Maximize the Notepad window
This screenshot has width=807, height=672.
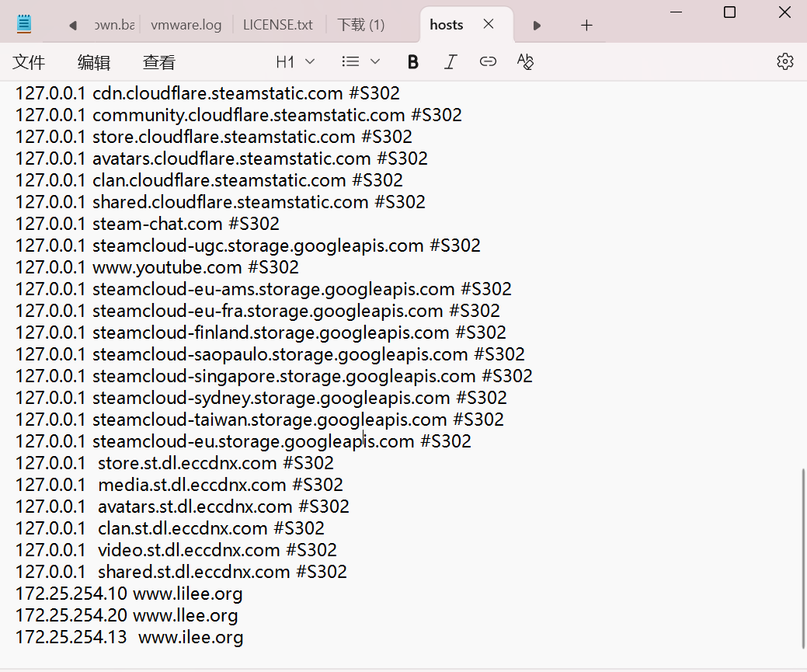click(x=729, y=12)
